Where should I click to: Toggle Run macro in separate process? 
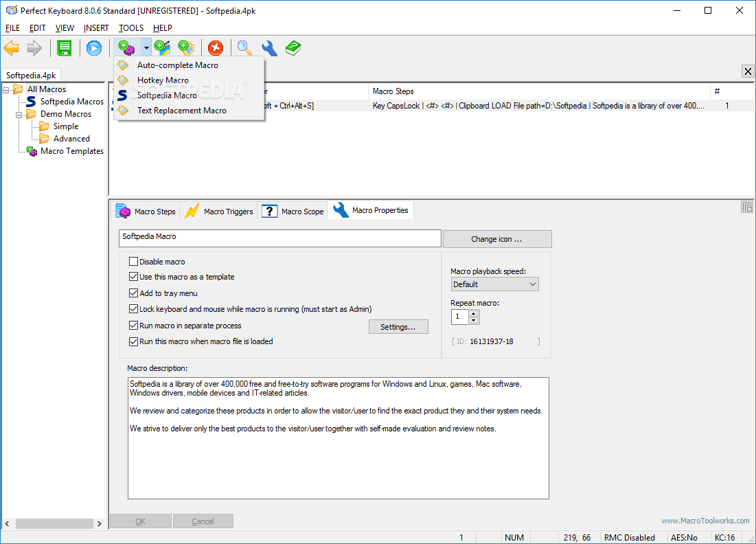[134, 326]
